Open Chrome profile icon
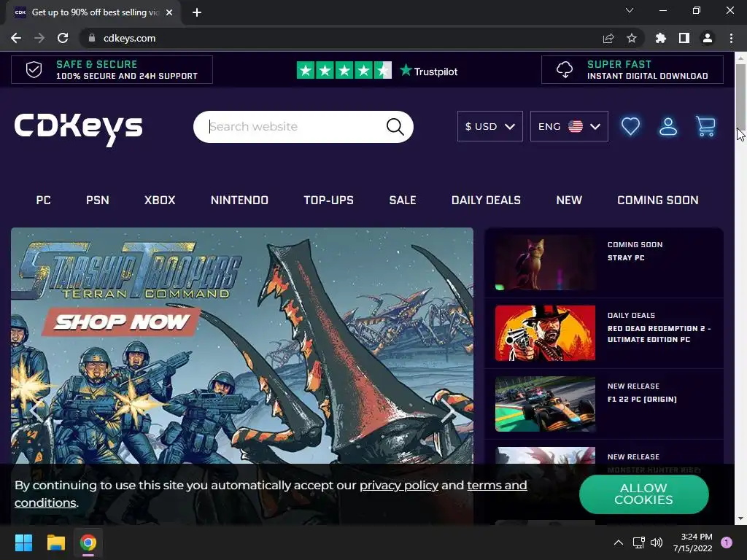 708,38
